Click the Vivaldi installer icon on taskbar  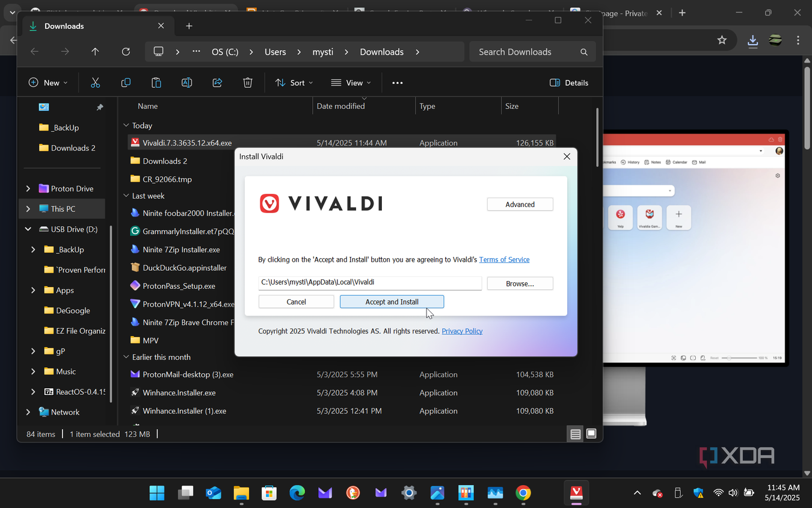click(576, 493)
